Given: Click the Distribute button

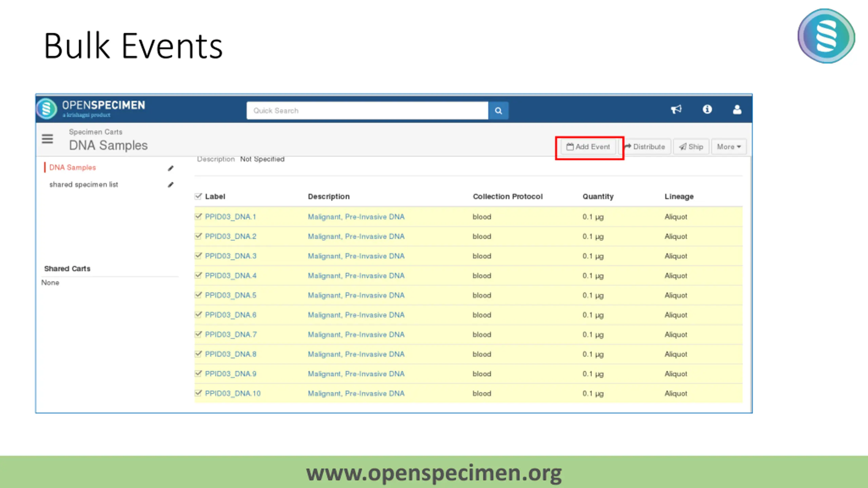Looking at the screenshot, I should click(x=645, y=147).
